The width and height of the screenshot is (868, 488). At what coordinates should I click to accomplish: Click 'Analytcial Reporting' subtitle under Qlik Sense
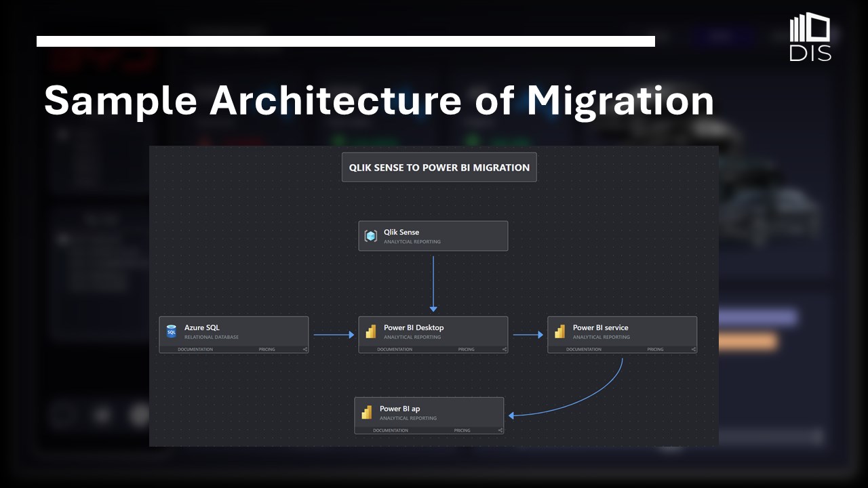(412, 242)
